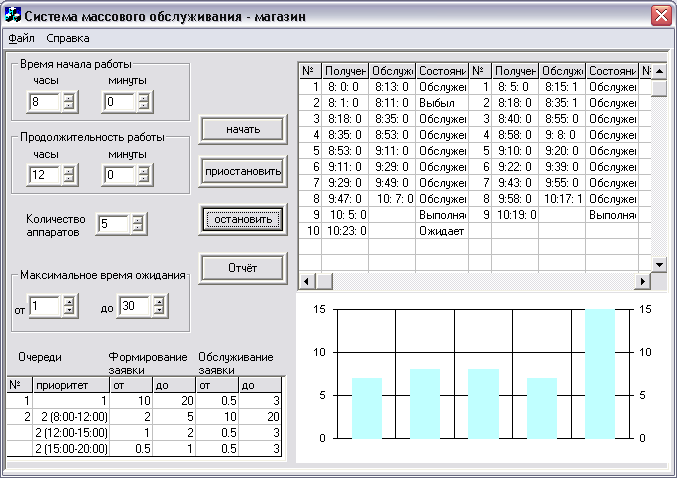Close the магазин application window
This screenshot has width=677, height=478.
(x=660, y=16)
